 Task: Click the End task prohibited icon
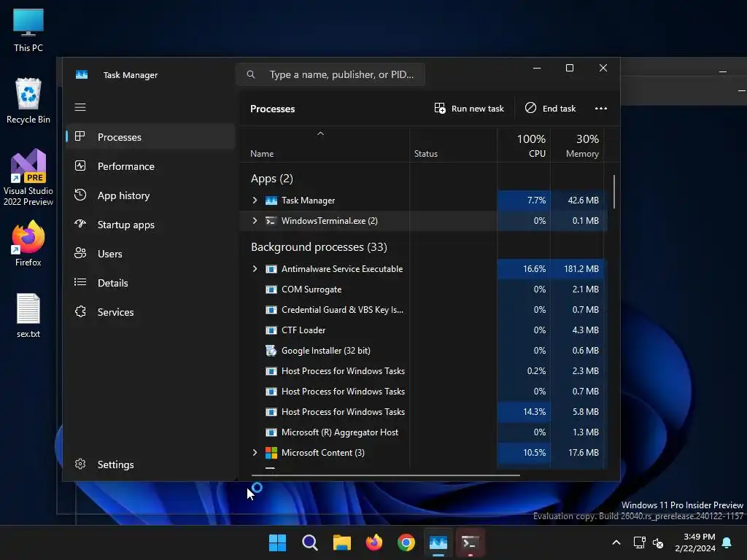point(530,108)
